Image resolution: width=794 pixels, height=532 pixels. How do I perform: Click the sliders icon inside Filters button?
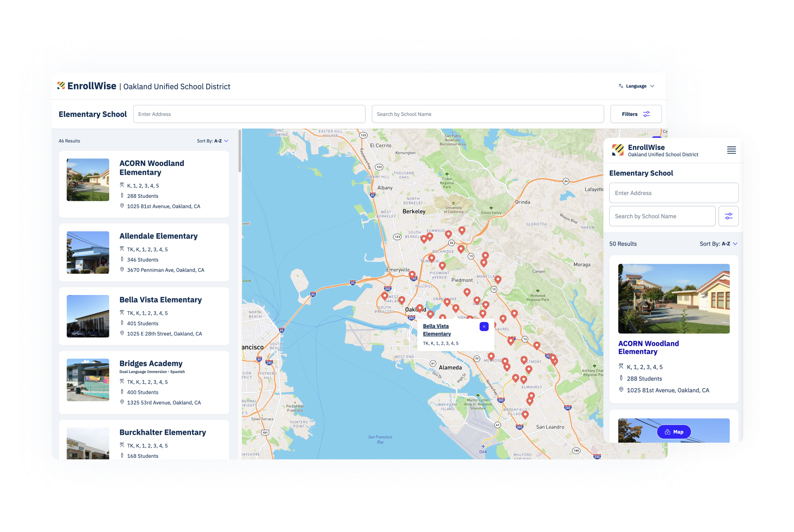click(646, 114)
